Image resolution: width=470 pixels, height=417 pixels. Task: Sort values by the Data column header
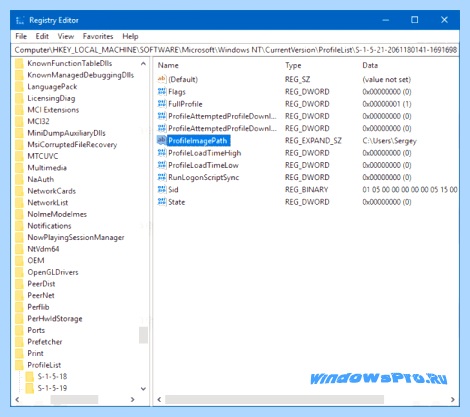pos(370,65)
